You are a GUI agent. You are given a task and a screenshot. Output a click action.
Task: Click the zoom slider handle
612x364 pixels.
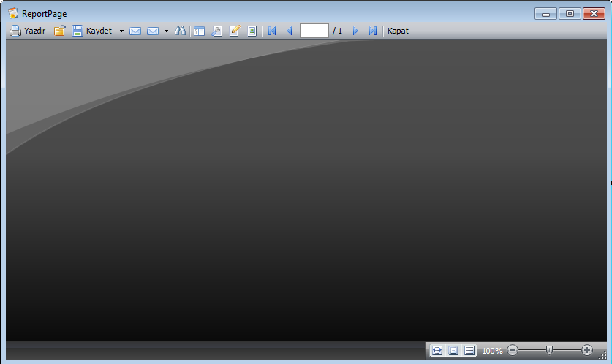(549, 350)
